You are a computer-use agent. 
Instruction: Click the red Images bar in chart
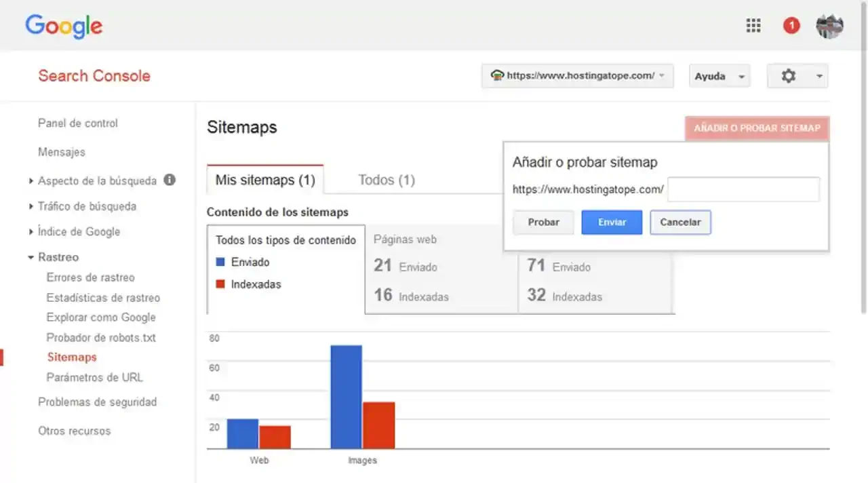378,425
